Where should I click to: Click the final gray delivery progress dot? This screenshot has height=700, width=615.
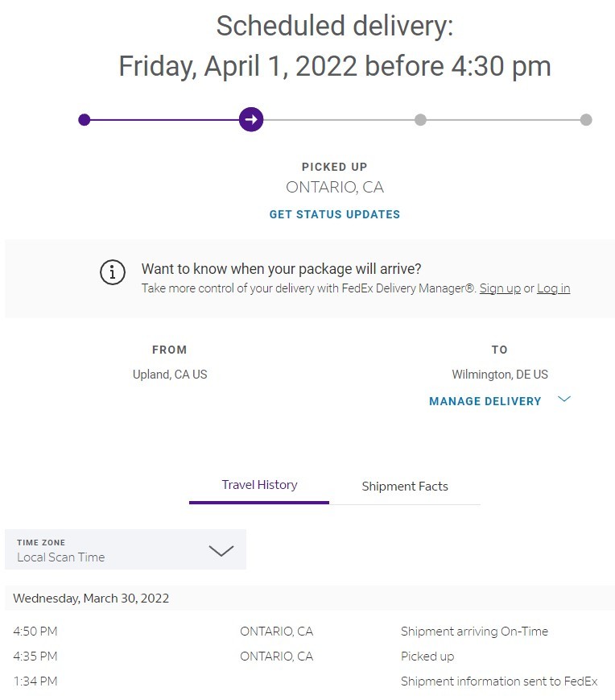[x=586, y=120]
